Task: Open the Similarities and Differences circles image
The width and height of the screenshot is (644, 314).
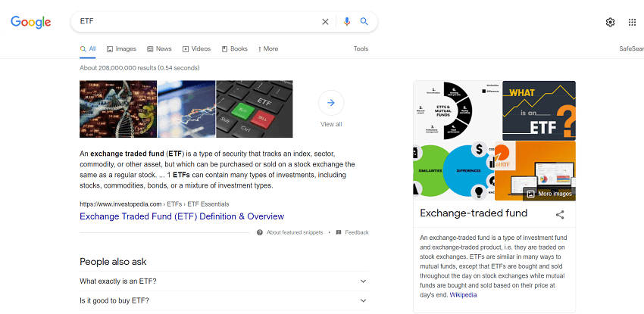Action: [x=453, y=171]
